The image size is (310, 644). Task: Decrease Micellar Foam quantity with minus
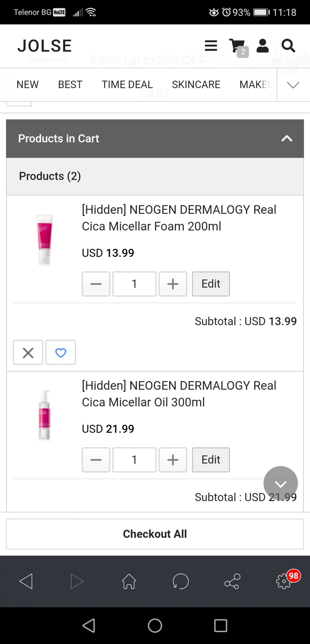point(96,284)
